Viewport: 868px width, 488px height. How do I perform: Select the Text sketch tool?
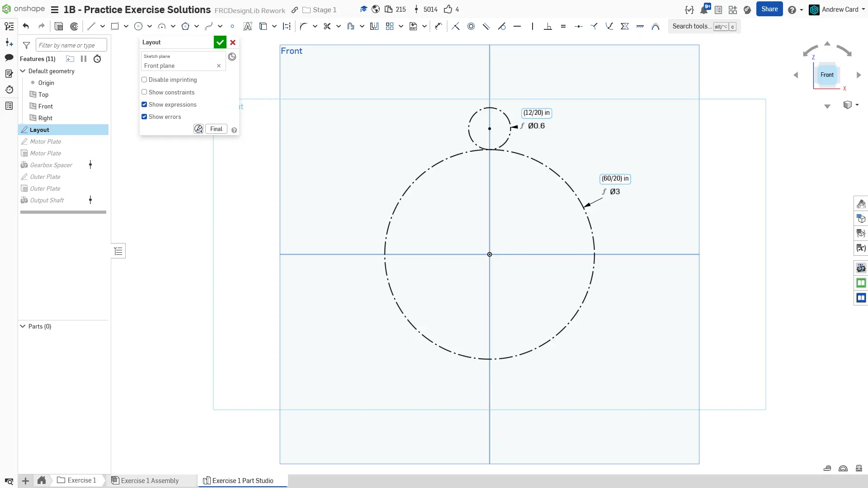pos(248,26)
